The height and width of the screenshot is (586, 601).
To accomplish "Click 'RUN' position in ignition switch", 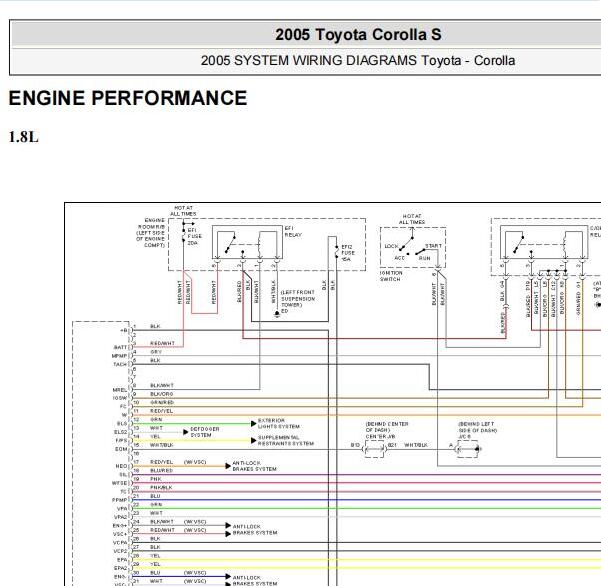I will click(424, 258).
